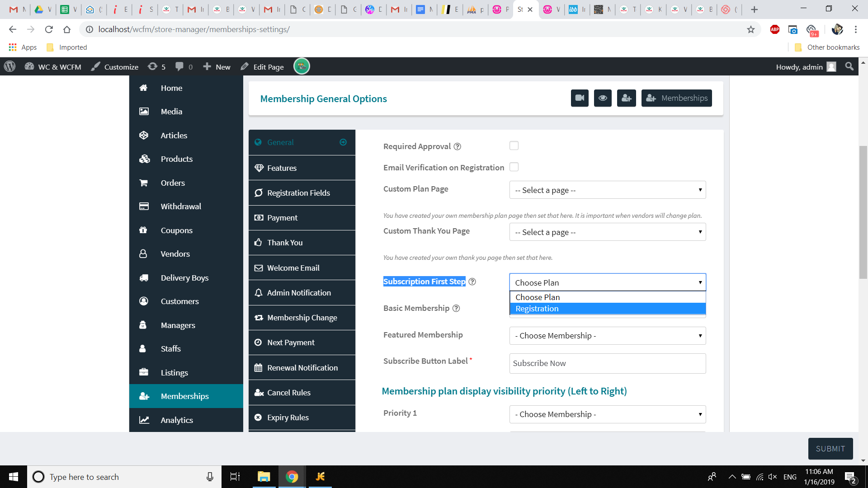Open the Renewal Notification tab
The height and width of the screenshot is (488, 868).
click(x=302, y=367)
